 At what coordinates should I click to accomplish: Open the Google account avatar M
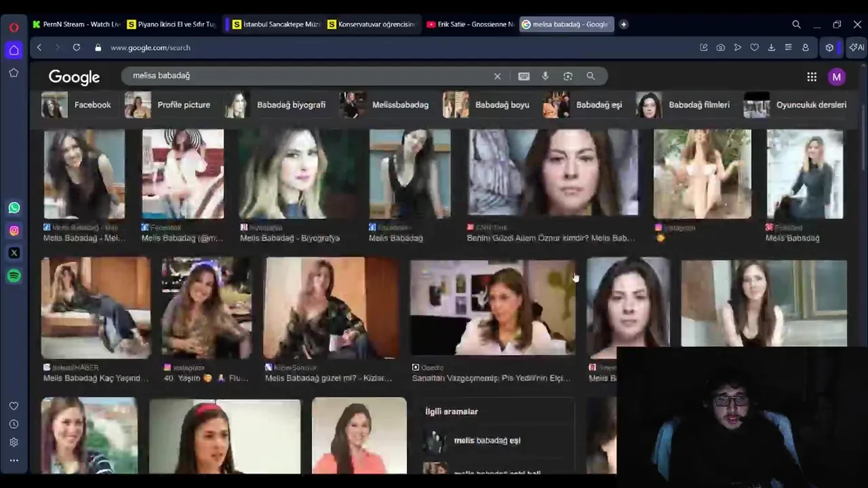(837, 77)
